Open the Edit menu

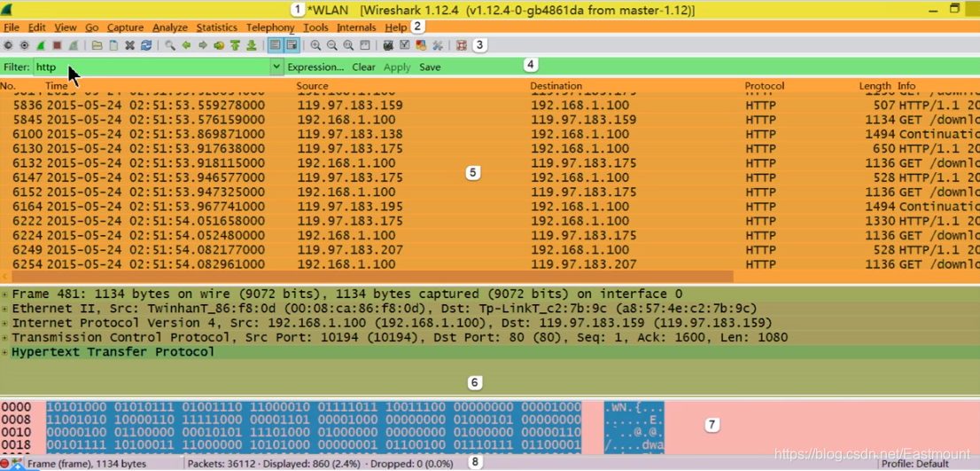(37, 27)
